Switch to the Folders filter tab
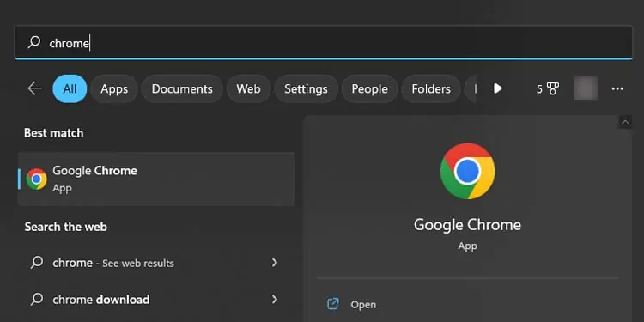This screenshot has height=322, width=644. (x=431, y=88)
